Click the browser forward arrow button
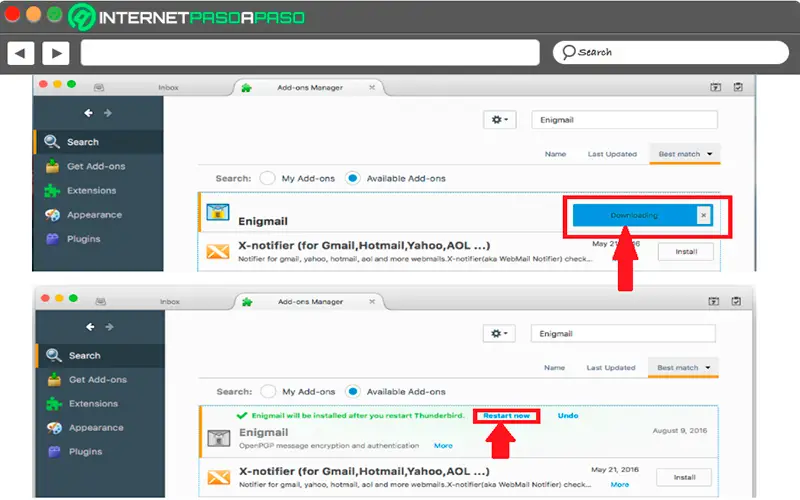This screenshot has height=500, width=800. coord(56,53)
